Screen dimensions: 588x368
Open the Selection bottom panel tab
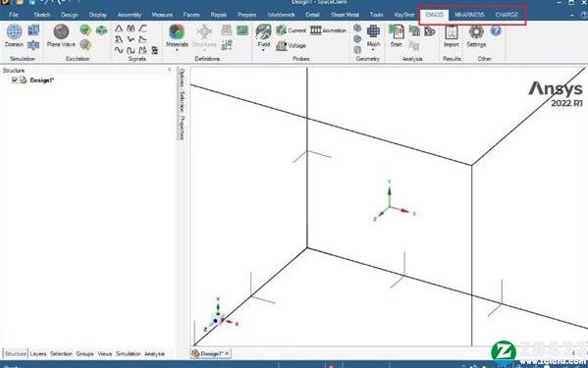(61, 353)
